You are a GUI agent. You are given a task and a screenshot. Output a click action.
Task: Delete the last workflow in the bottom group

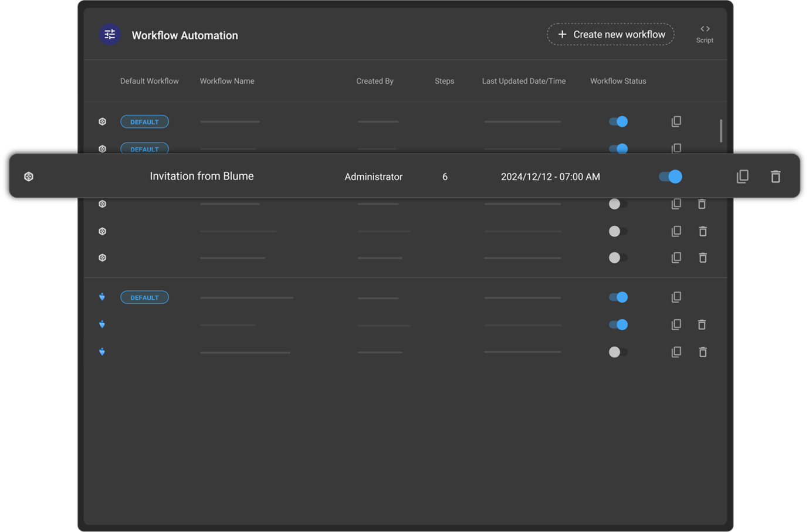tap(702, 352)
